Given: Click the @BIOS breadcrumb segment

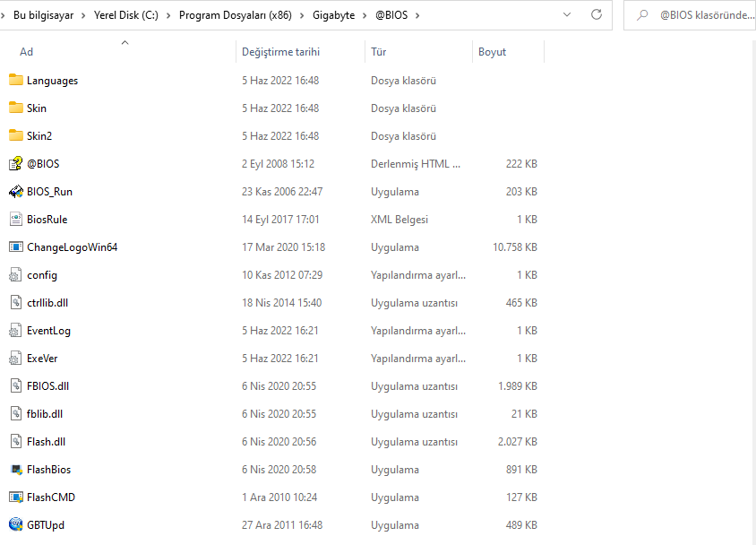Looking at the screenshot, I should [x=391, y=15].
